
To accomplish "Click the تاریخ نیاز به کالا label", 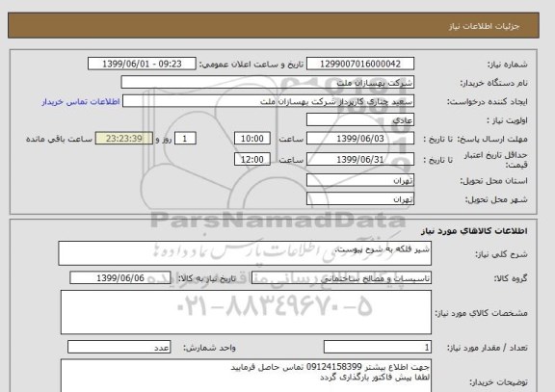I will (x=206, y=278).
